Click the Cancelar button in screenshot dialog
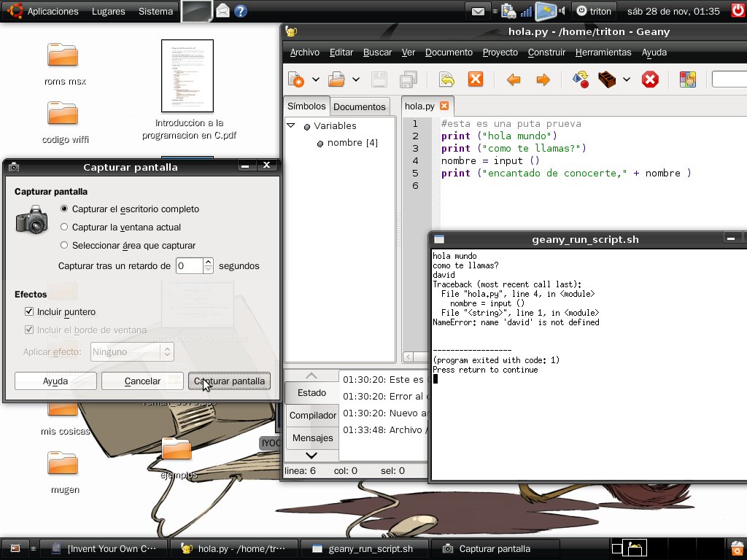Image resolution: width=747 pixels, height=560 pixels. pos(142,381)
